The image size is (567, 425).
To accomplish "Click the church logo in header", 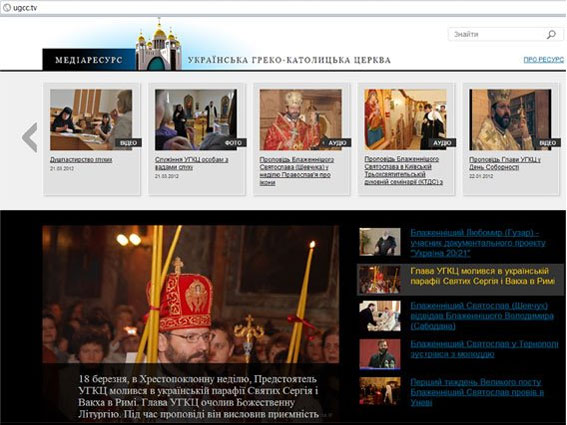I will pyautogui.click(x=158, y=46).
